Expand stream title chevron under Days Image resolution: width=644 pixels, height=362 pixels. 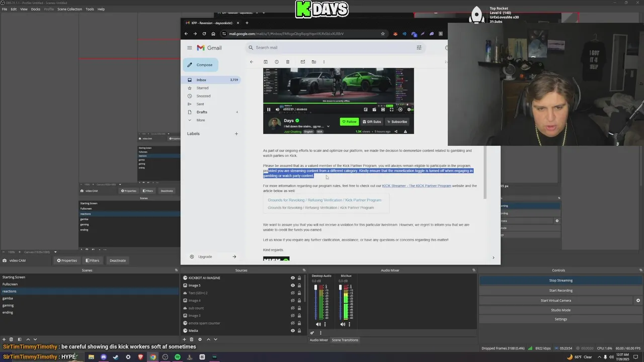328,126
